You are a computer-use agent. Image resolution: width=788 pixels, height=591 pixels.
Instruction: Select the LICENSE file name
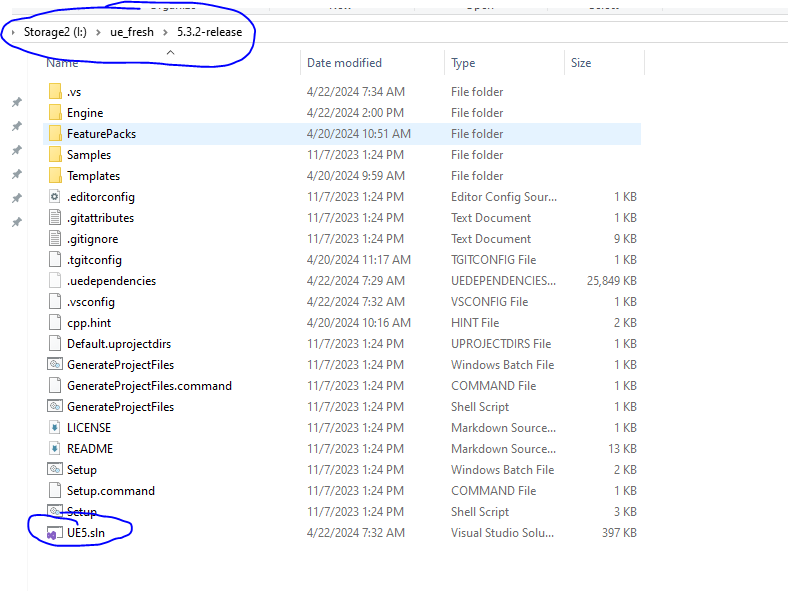click(x=89, y=428)
